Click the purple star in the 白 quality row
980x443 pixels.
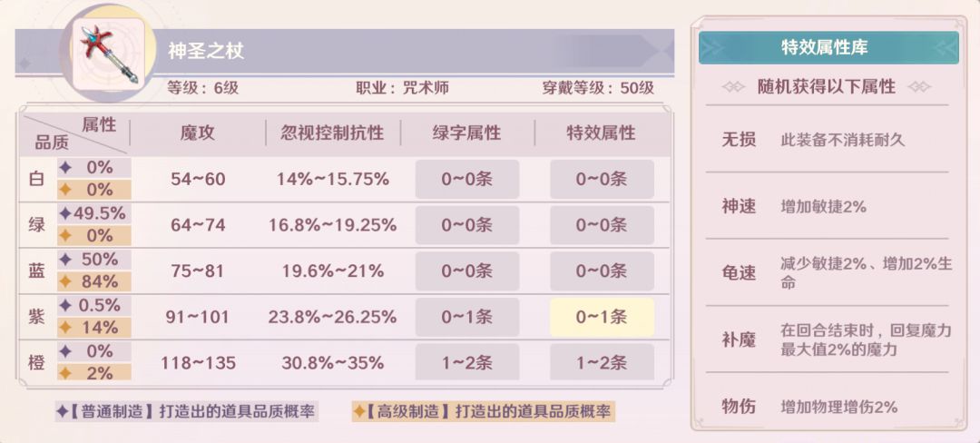tap(65, 168)
